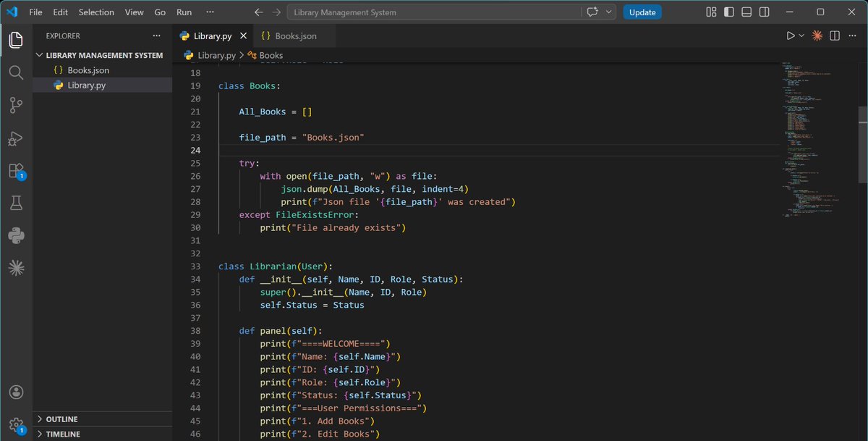
Task: Open the Run and Debug view
Action: click(16, 138)
